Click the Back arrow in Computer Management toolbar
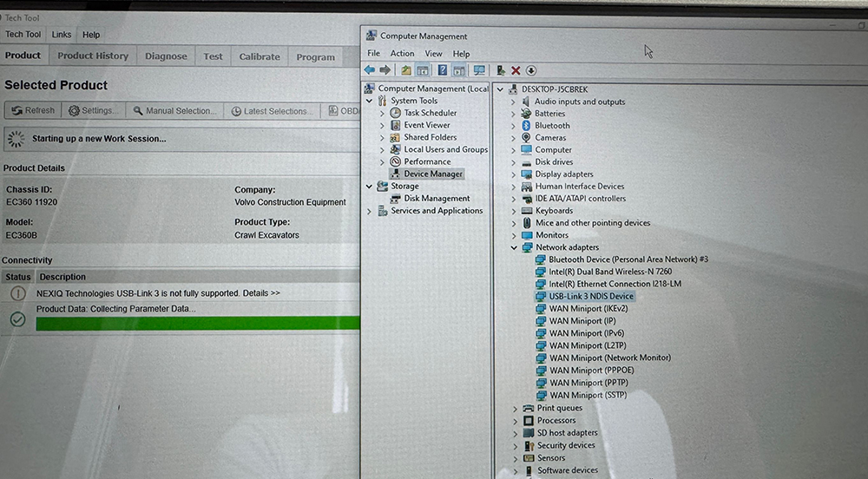This screenshot has height=479, width=868. (369, 70)
